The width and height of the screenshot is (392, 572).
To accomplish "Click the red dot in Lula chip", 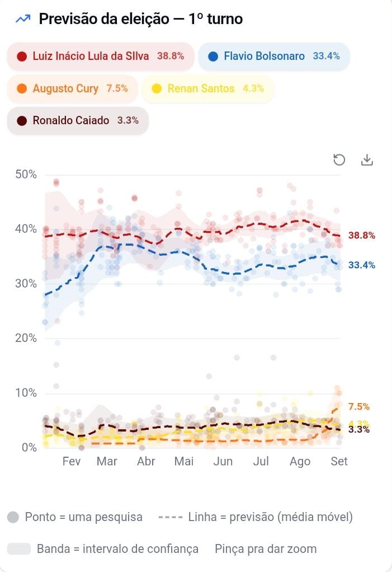I will [x=22, y=57].
